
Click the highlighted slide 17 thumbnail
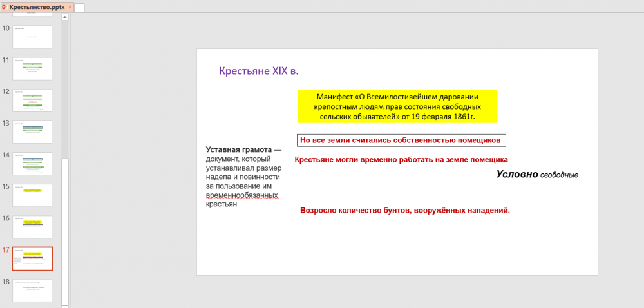pos(32,258)
